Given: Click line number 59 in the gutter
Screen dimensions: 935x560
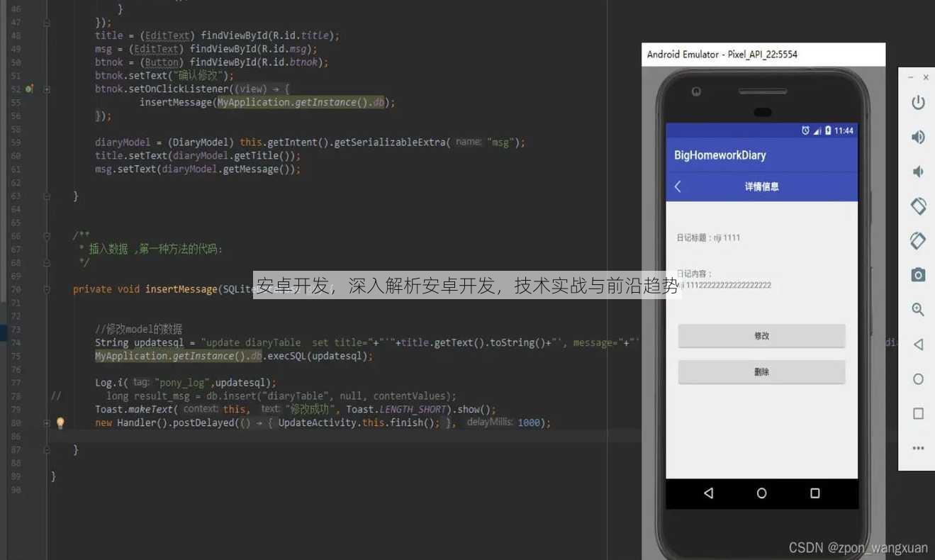Looking at the screenshot, I should coord(16,142).
